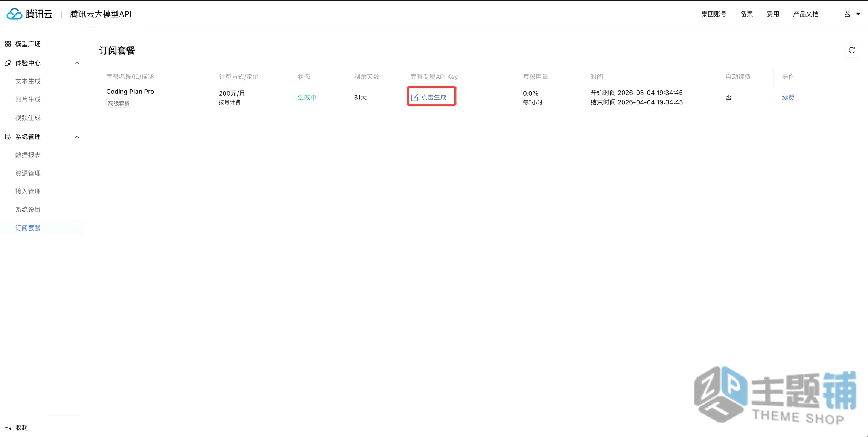Image resolution: width=868 pixels, height=437 pixels.
Task: Expand the account dropdown arrow
Action: [x=858, y=14]
